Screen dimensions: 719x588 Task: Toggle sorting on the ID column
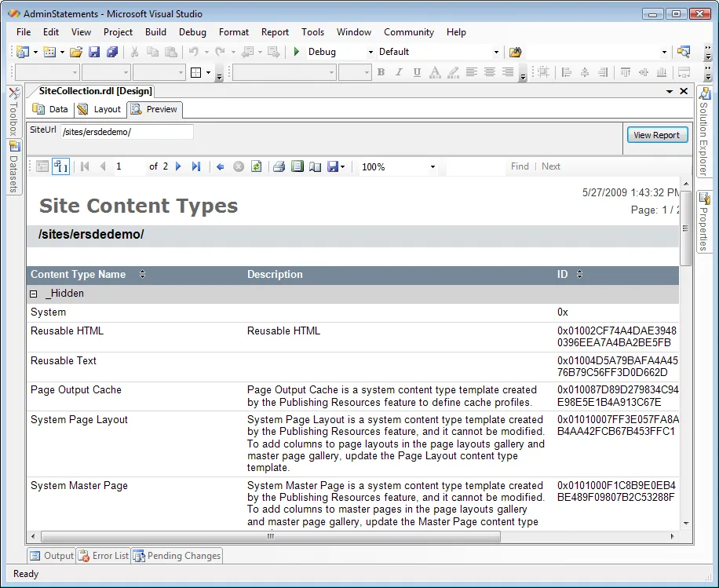pyautogui.click(x=578, y=274)
